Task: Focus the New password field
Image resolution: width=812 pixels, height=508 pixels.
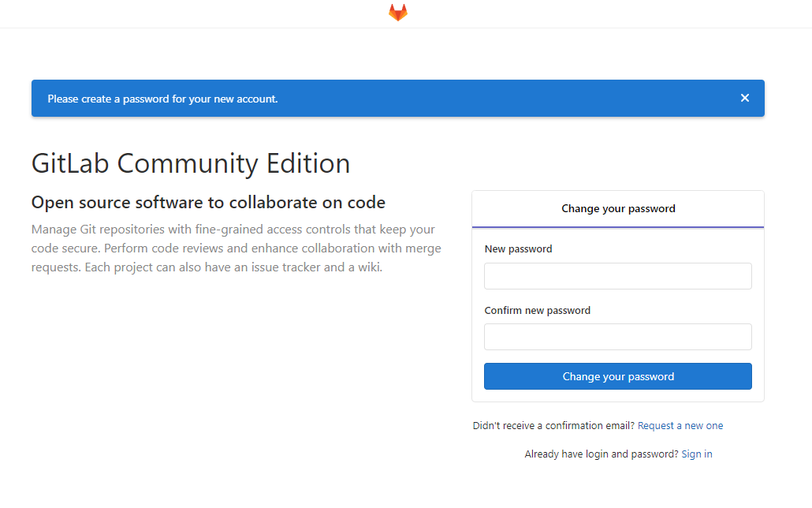Action: [x=618, y=276]
